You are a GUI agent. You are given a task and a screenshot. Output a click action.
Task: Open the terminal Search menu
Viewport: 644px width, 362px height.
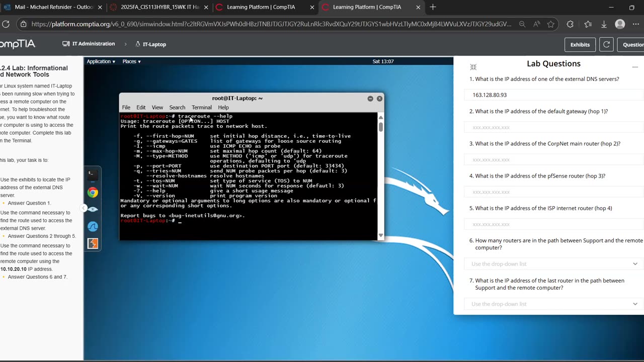[x=177, y=107]
